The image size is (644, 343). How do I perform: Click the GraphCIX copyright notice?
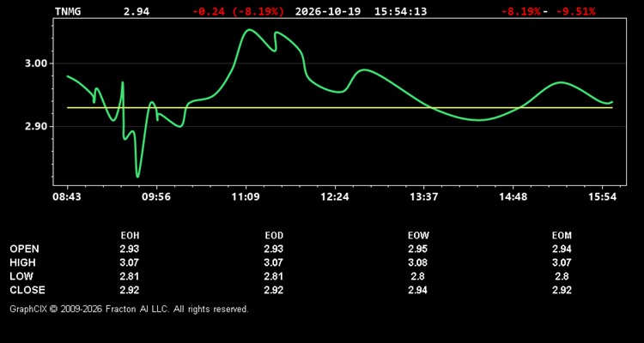point(129,309)
